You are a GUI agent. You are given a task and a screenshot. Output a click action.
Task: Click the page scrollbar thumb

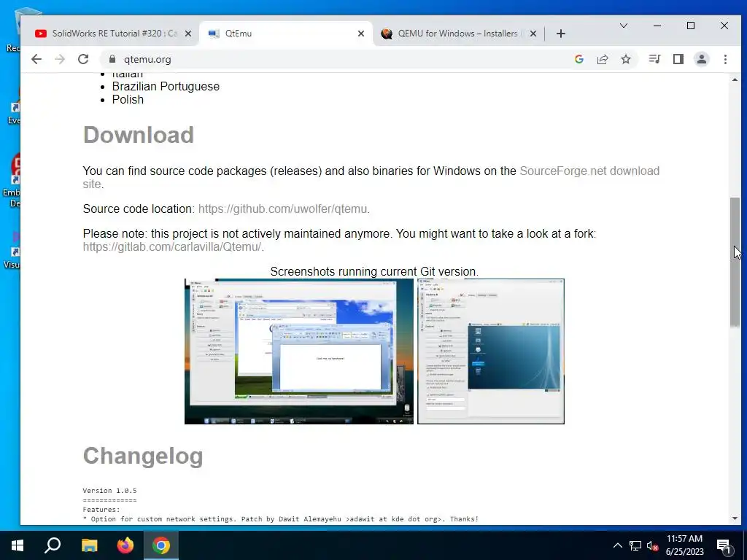click(735, 262)
